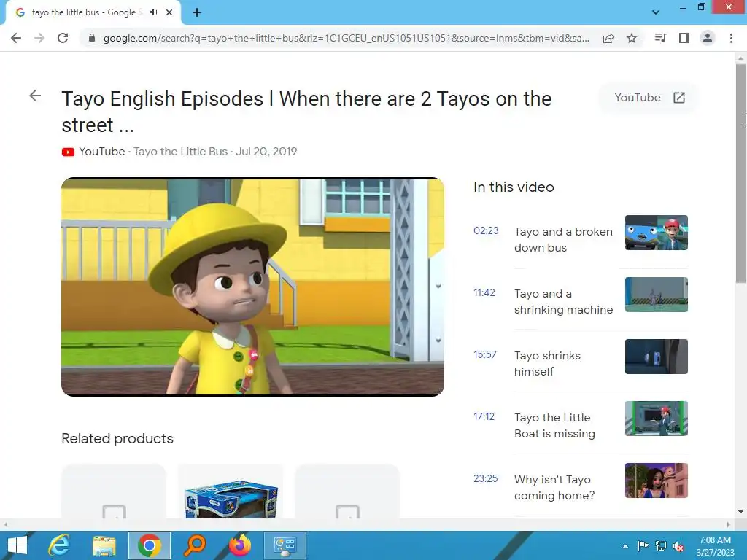747x560 pixels.
Task: Jump to 11:42 timestamp
Action: [x=484, y=292]
